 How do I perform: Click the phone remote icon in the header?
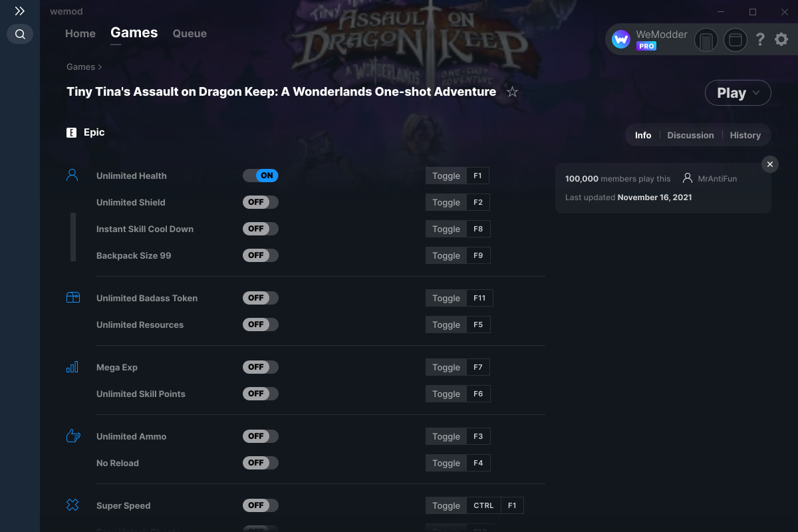[706, 41]
